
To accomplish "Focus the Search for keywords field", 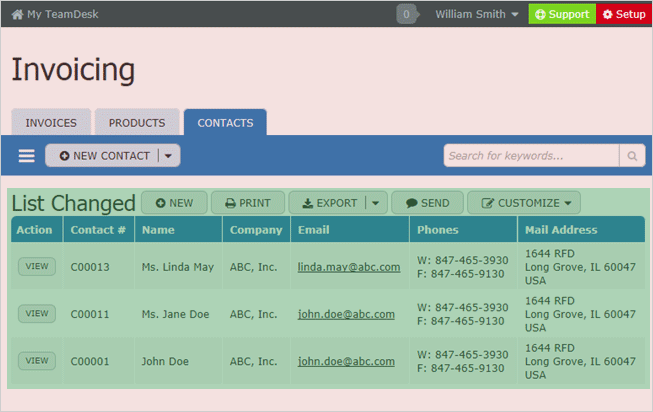I will click(531, 156).
